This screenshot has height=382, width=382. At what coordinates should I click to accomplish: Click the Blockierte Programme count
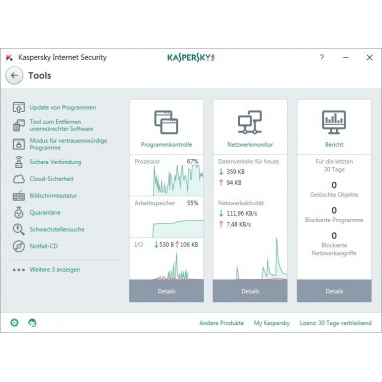(x=334, y=210)
